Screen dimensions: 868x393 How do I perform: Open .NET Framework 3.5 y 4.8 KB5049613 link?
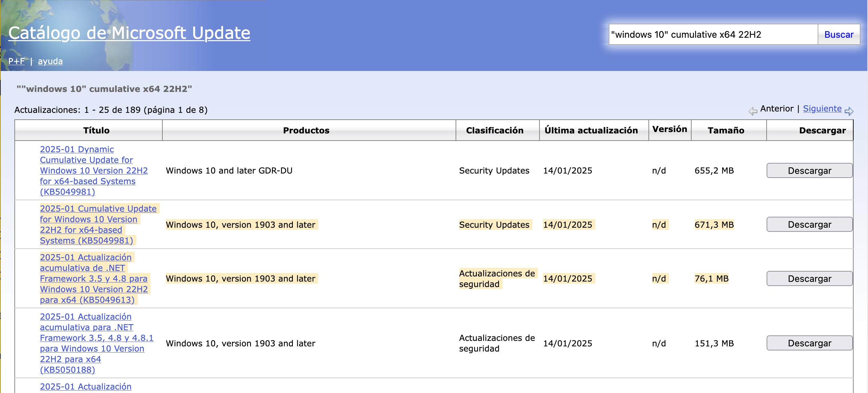coord(94,278)
